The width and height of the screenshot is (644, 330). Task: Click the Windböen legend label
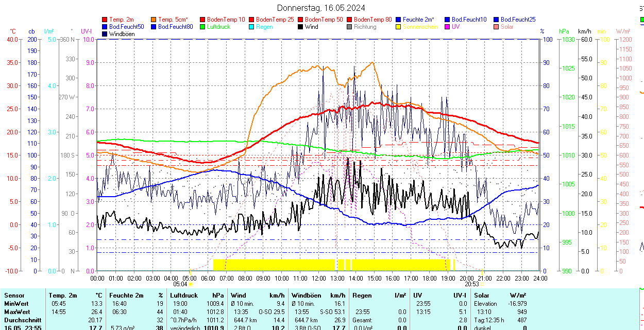(122, 34)
